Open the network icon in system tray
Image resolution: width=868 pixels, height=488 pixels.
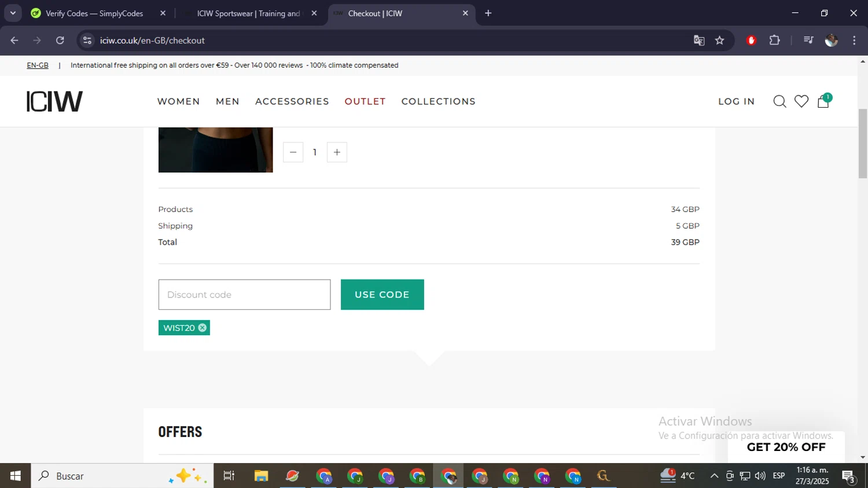[x=745, y=476]
